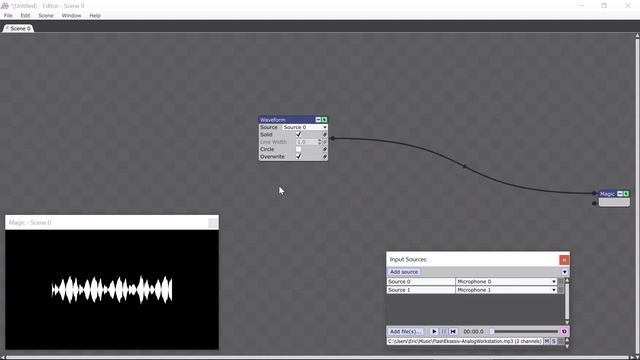
Task: Click the green icon on Waveform node header
Action: coord(324,120)
